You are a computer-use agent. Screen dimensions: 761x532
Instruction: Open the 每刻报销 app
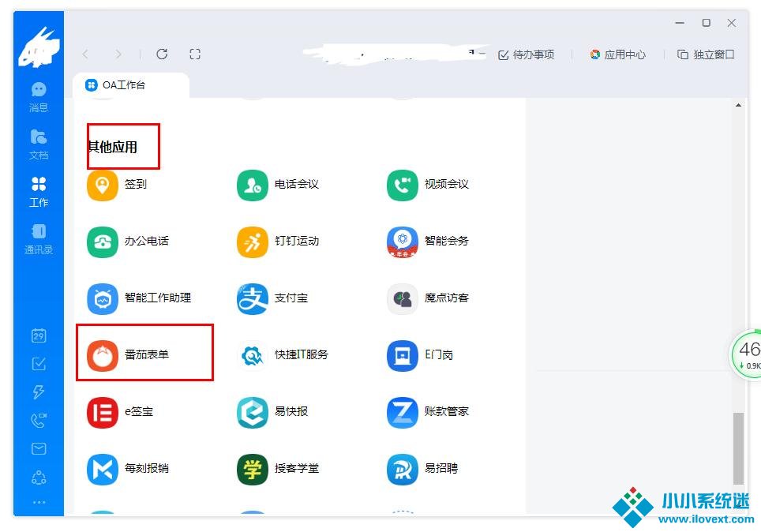pos(128,469)
